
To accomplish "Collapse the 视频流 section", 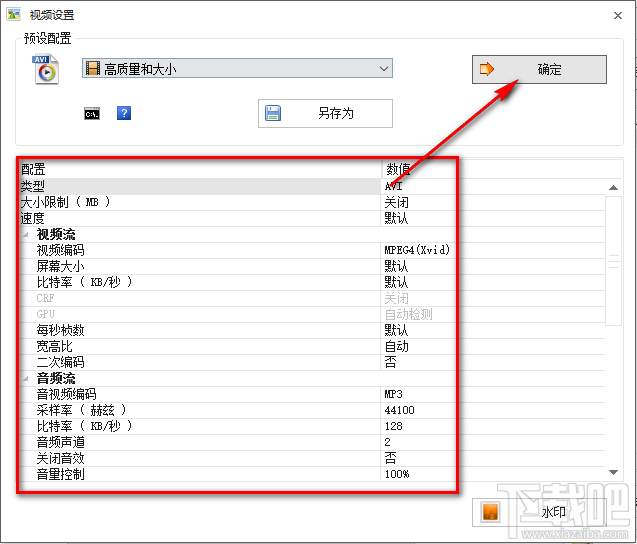I will (26, 234).
